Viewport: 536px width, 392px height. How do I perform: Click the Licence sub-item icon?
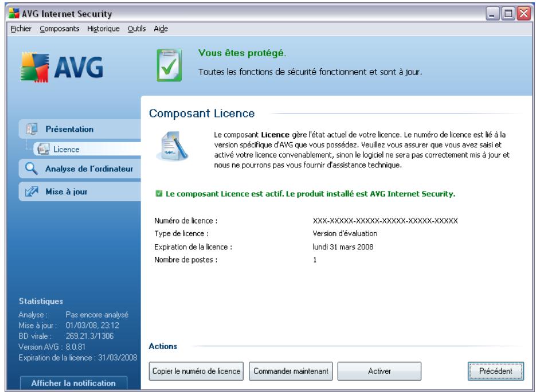43,149
